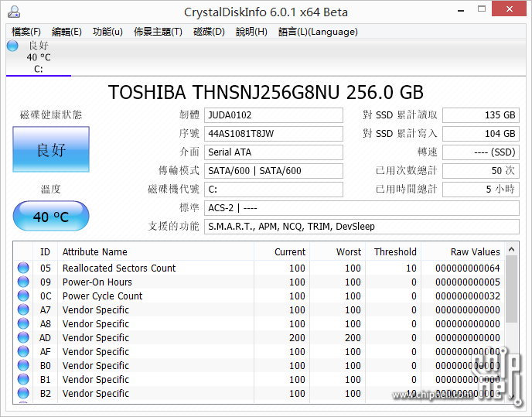Click the 磁碟健康狀態 health status label

click(51, 115)
